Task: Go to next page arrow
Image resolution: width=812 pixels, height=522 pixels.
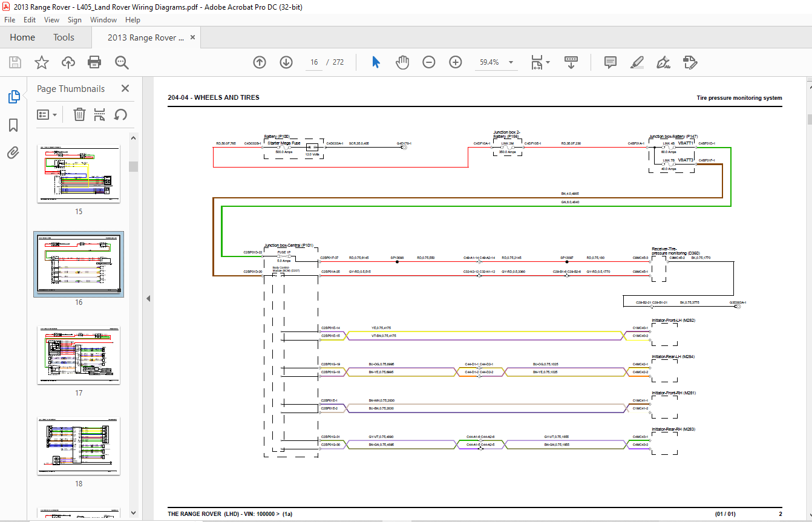Action: click(x=286, y=62)
